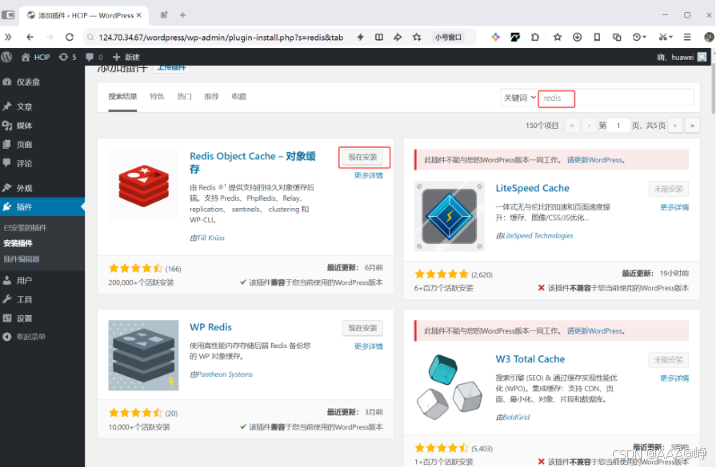Reload the page with the refresh icon
Viewport: 716px width, 467px height.
pos(69,37)
